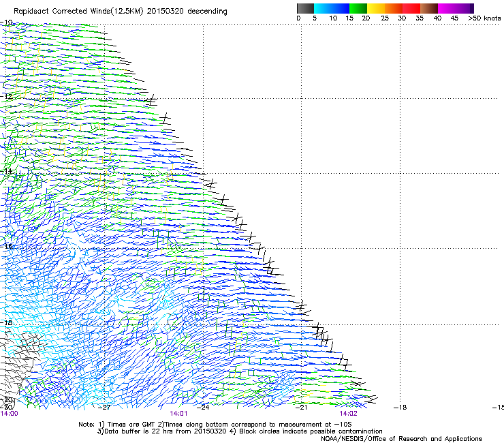The width and height of the screenshot is (504, 443).
Task: Click the purple '14:02' time label
Action: tap(348, 414)
